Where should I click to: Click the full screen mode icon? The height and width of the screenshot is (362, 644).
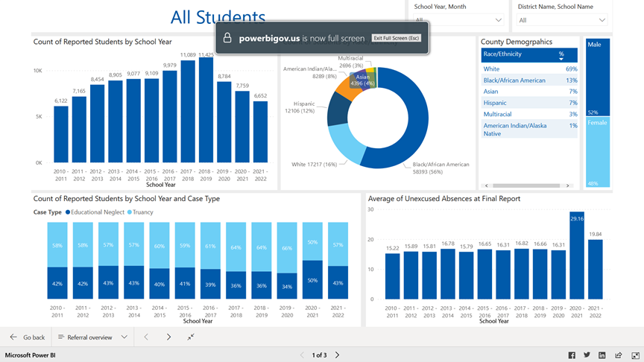tap(635, 355)
